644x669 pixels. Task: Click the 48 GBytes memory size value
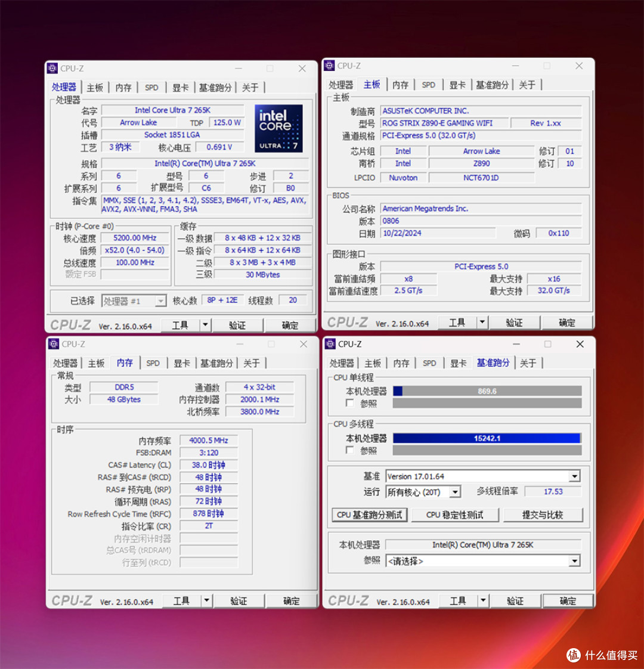(x=124, y=399)
